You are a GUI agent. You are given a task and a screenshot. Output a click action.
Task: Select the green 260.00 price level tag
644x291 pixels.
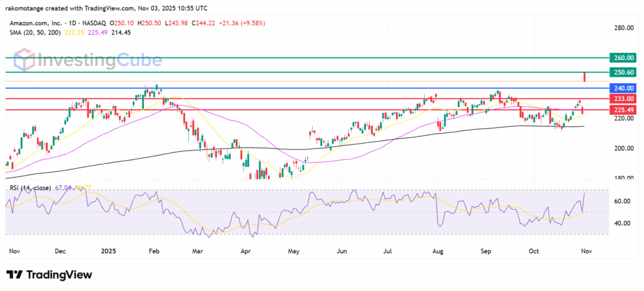pos(622,57)
